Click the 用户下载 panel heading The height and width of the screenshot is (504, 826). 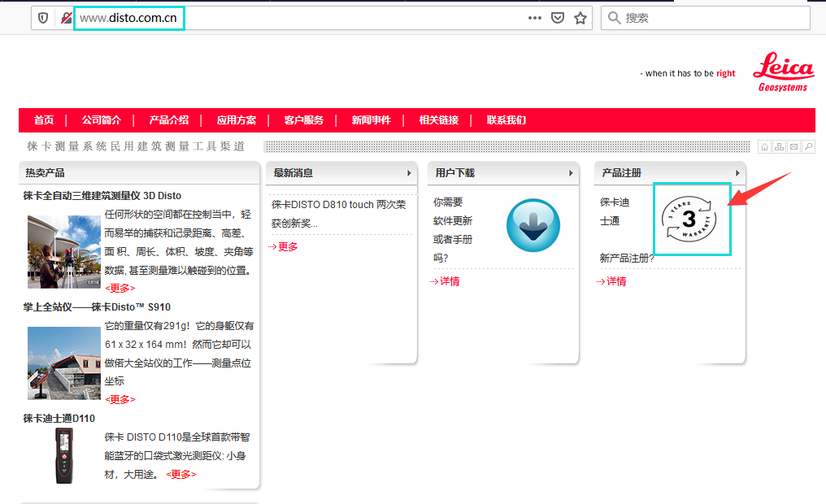(455, 172)
